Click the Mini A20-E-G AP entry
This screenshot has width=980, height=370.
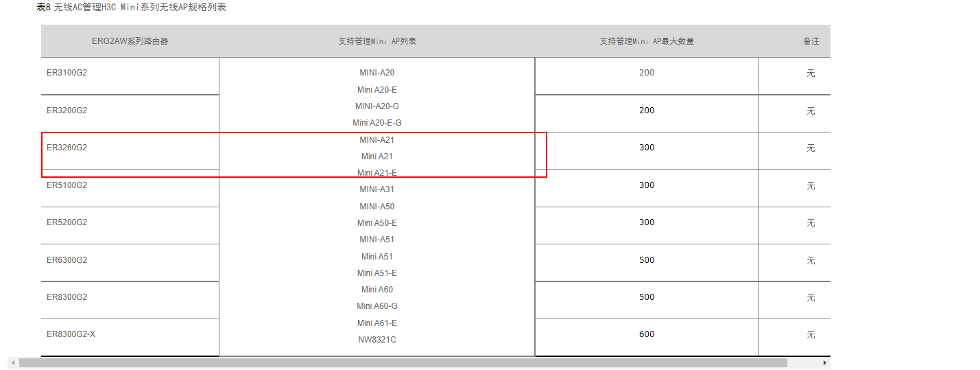click(377, 123)
